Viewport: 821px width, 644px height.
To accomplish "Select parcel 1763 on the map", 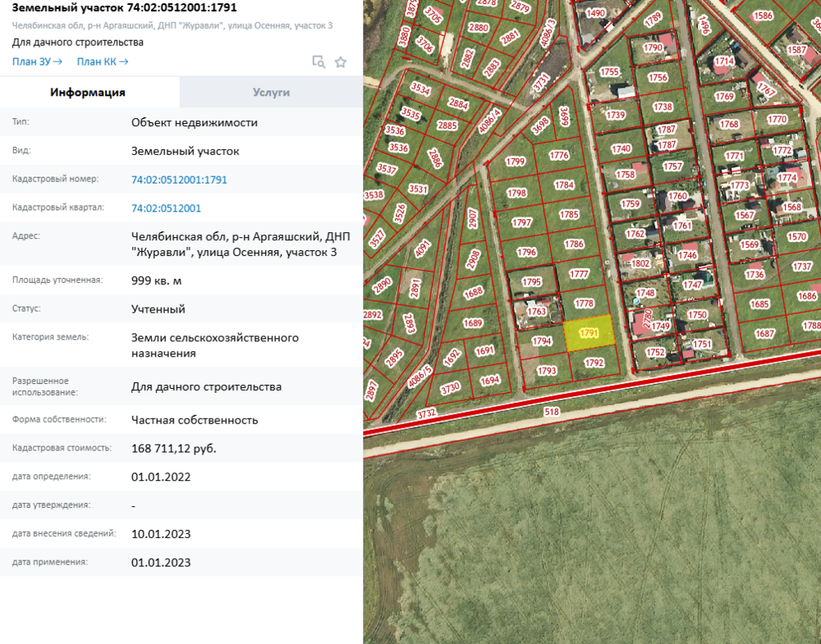I will [537, 311].
